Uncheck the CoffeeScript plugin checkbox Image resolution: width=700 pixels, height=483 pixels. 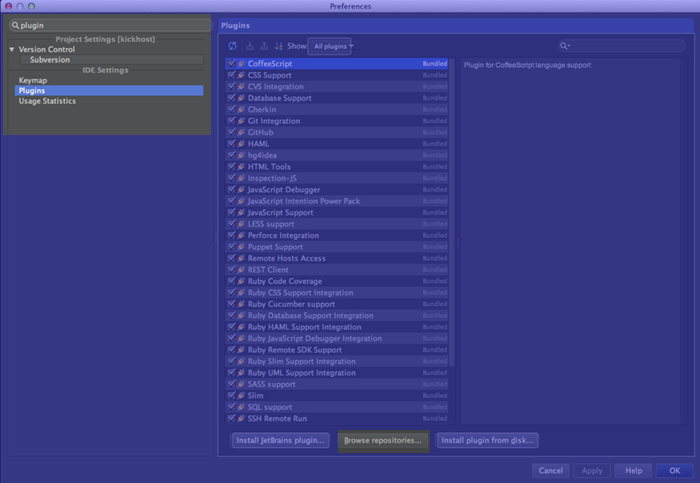pyautogui.click(x=231, y=63)
